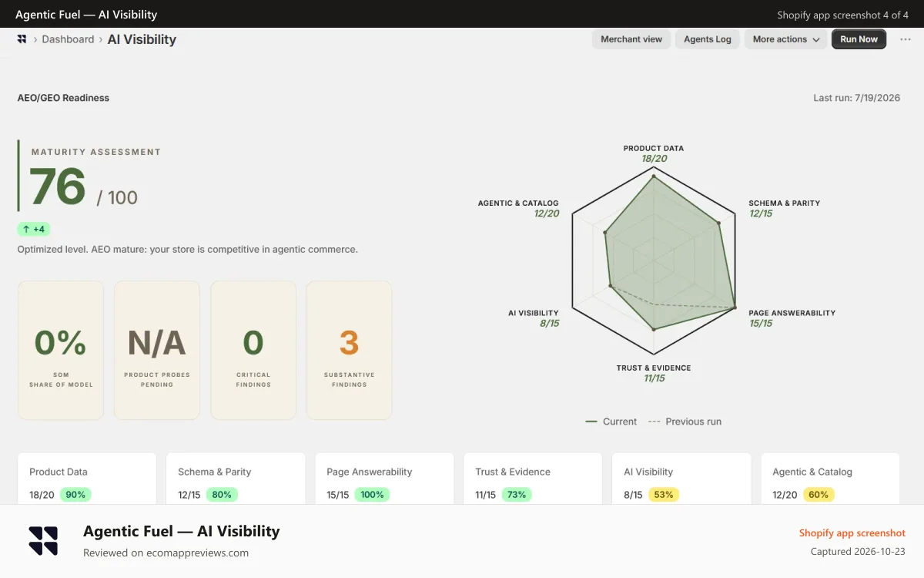Click the 80% badge on Schema & Parity
The width and height of the screenshot is (924, 578).
(222, 495)
